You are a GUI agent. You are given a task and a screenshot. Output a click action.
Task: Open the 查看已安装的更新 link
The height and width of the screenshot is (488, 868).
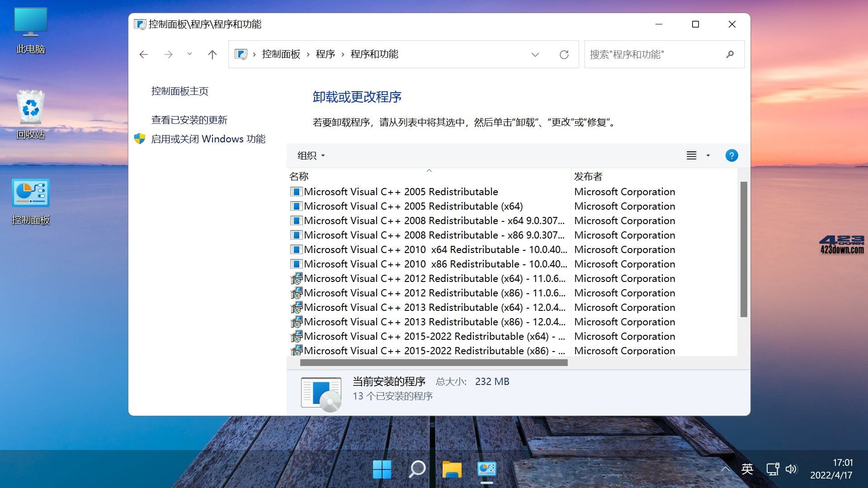pyautogui.click(x=189, y=120)
